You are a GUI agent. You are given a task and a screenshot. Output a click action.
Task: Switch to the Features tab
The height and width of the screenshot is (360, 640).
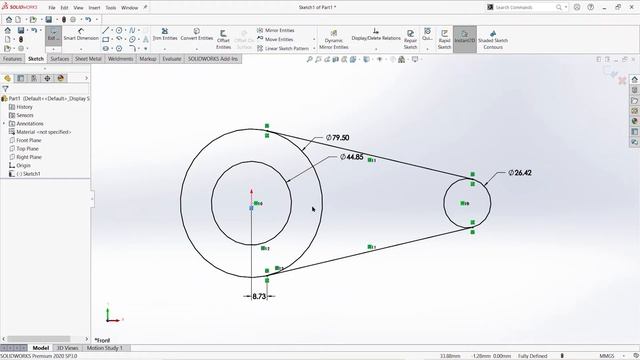(x=12, y=59)
